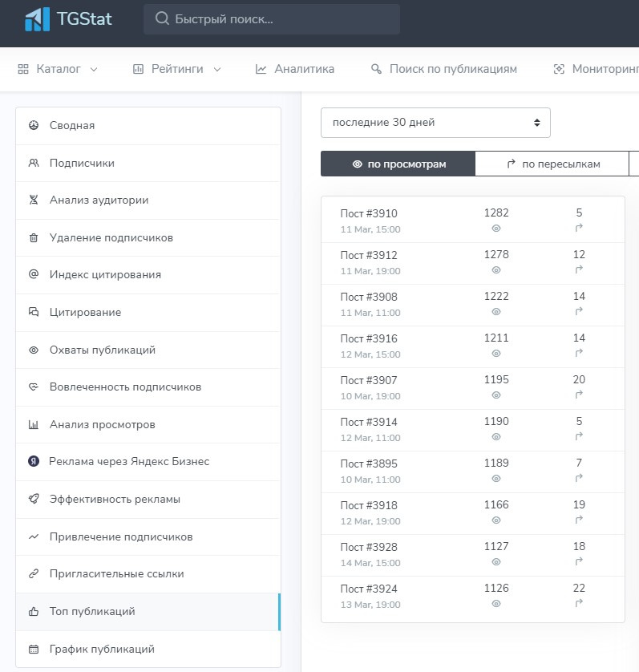The image size is (639, 672).
Task: Click the Аналитика line-chart icon
Action: pyautogui.click(x=261, y=69)
